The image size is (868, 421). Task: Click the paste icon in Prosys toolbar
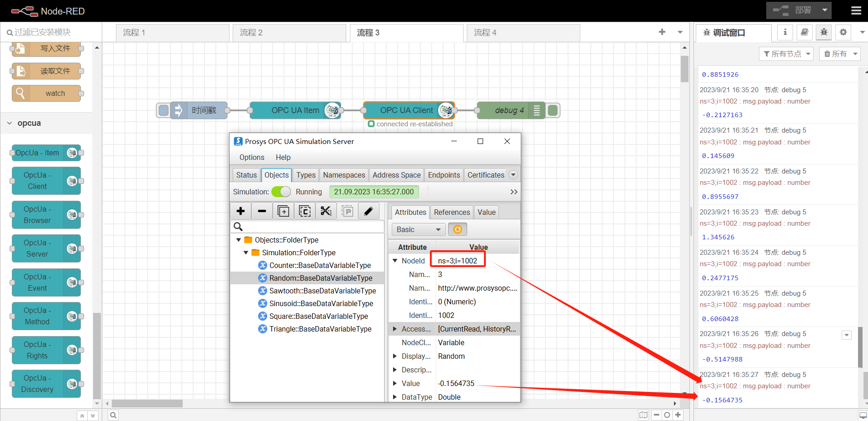347,211
